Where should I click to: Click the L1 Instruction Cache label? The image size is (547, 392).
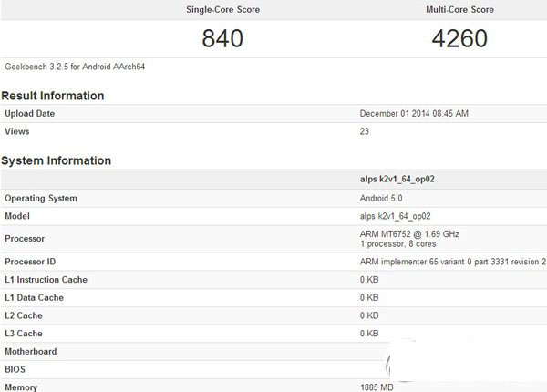point(46,280)
